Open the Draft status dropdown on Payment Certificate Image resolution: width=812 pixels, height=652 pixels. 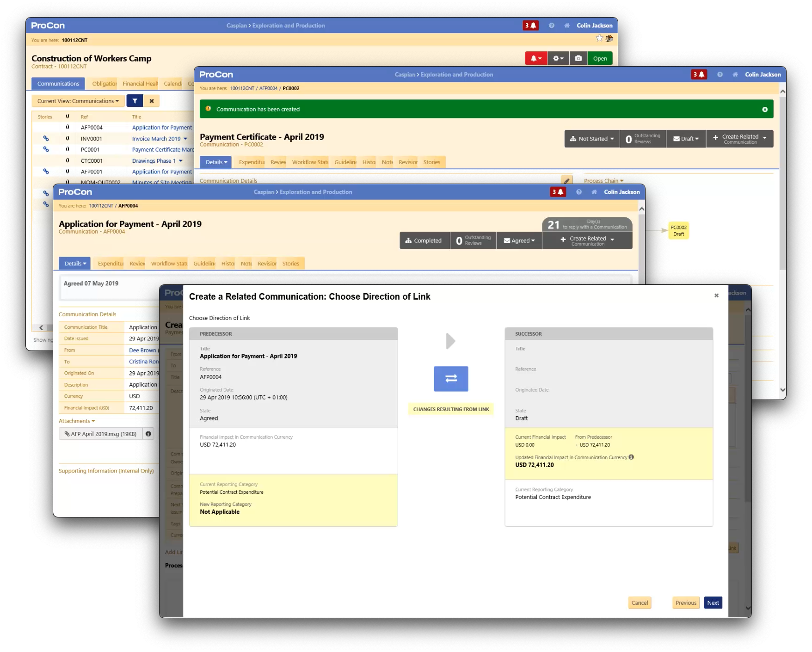[686, 138]
